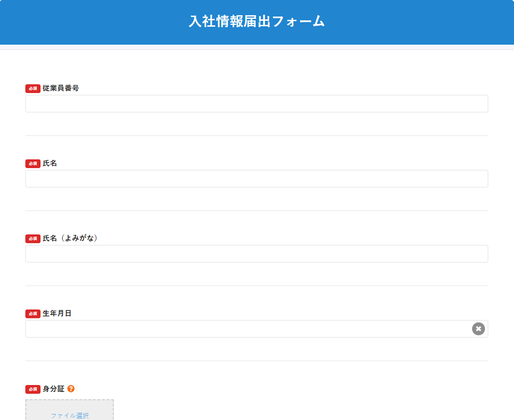Click the question mark icon after 身分証
This screenshot has height=420, width=514.
(x=70, y=388)
